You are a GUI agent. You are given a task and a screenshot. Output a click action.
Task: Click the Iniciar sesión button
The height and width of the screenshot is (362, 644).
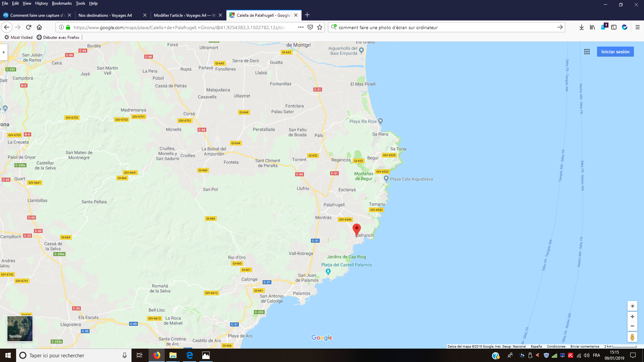coord(615,52)
